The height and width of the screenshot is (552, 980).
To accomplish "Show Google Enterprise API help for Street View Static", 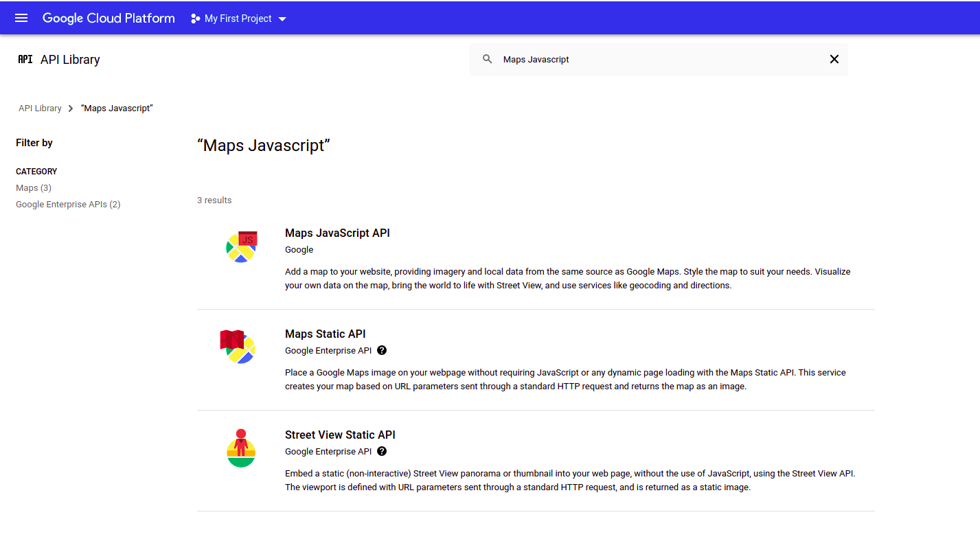I will [x=382, y=451].
